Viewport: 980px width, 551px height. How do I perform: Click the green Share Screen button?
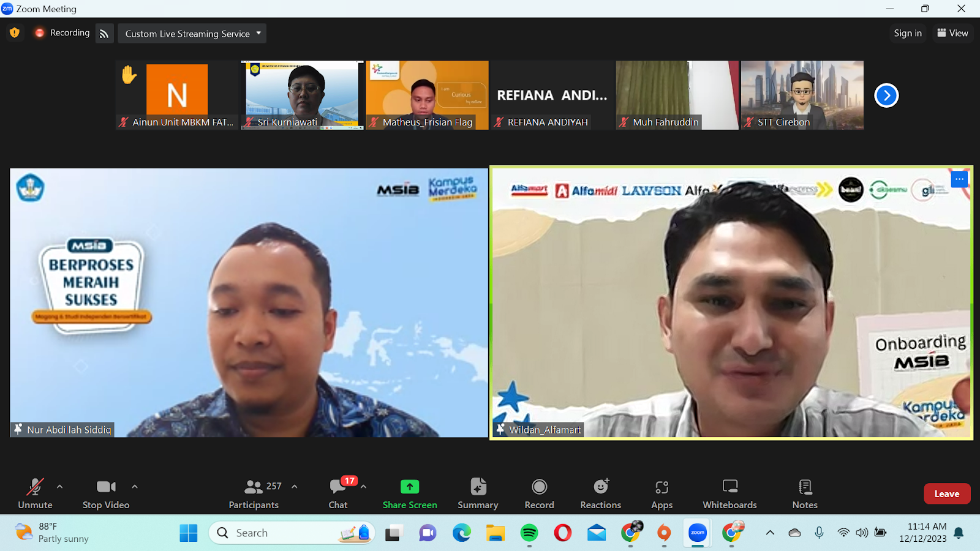pos(410,494)
